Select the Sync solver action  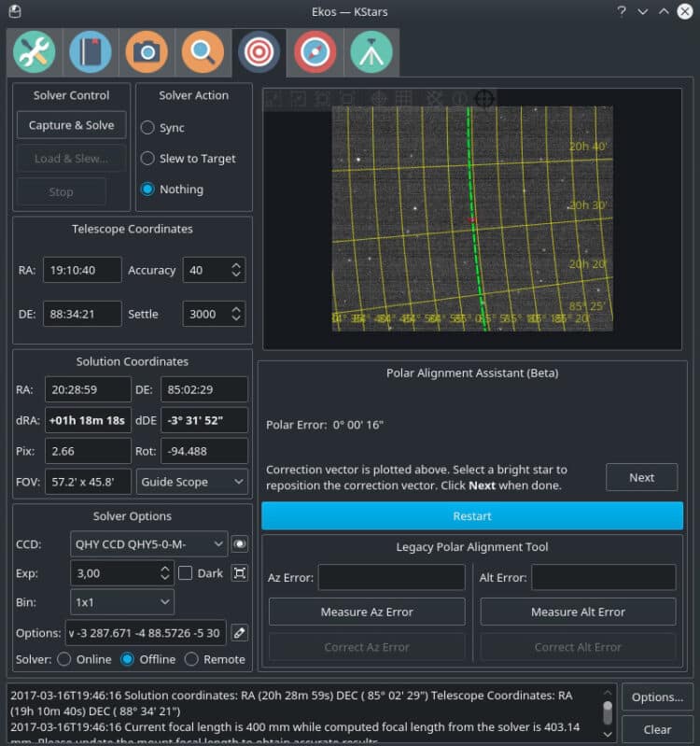(163, 128)
